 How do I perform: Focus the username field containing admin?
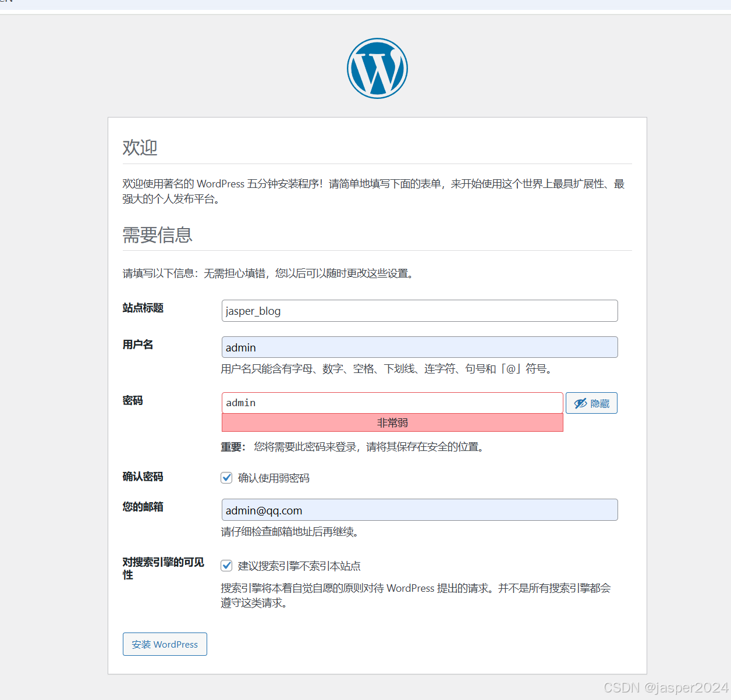click(420, 347)
